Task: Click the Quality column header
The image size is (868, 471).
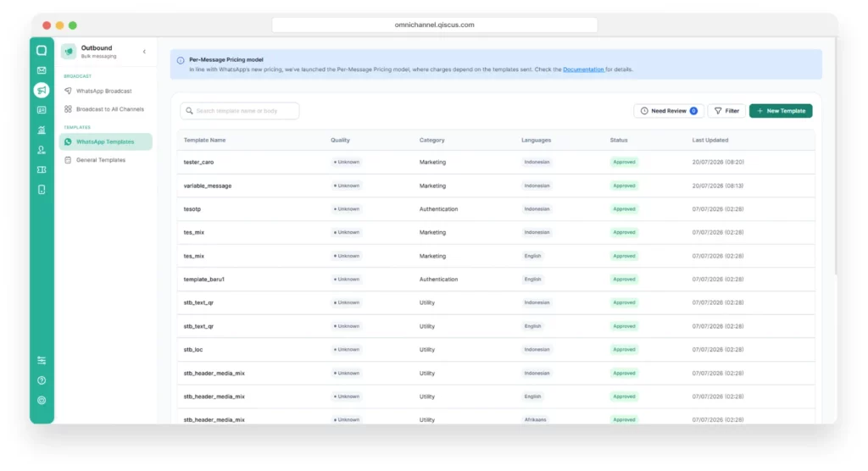Action: [x=341, y=140]
